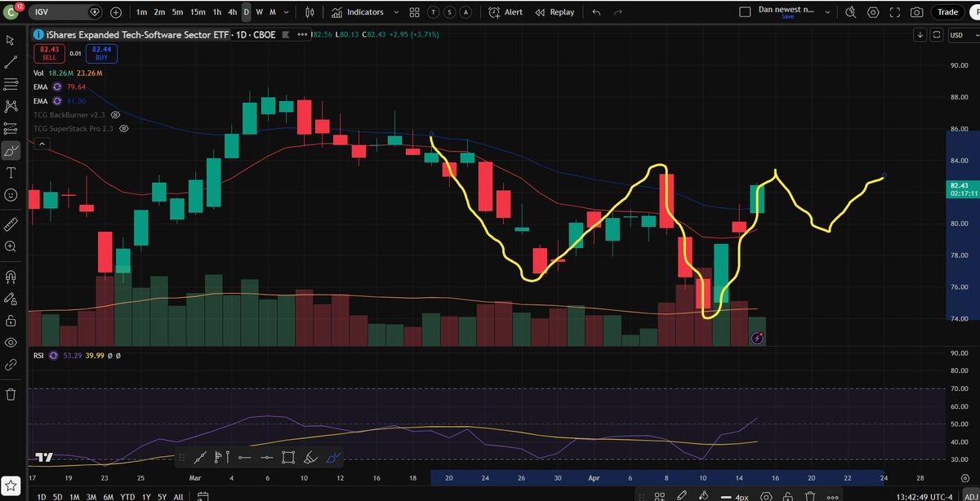Show the hidden TCG SuperStack Pro 2.3 indicator
The width and height of the screenshot is (980, 501).
coord(125,129)
